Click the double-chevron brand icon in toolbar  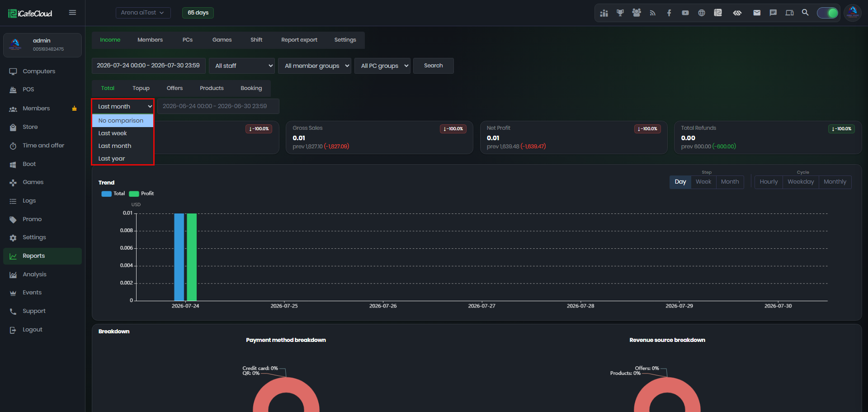click(737, 13)
